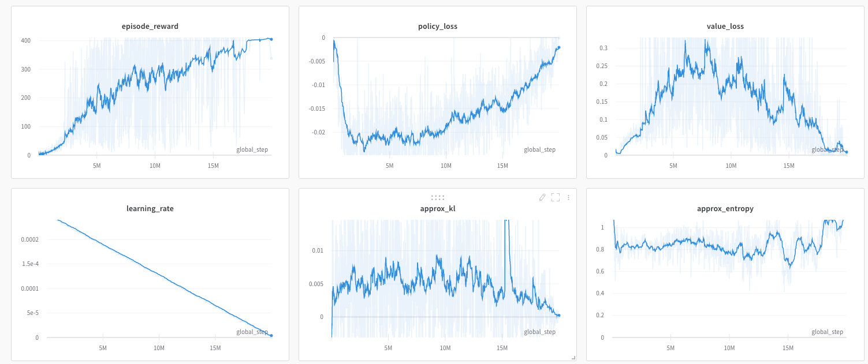Edit the approx_kl panel with pencil icon
The image size is (868, 364).
pyautogui.click(x=542, y=197)
